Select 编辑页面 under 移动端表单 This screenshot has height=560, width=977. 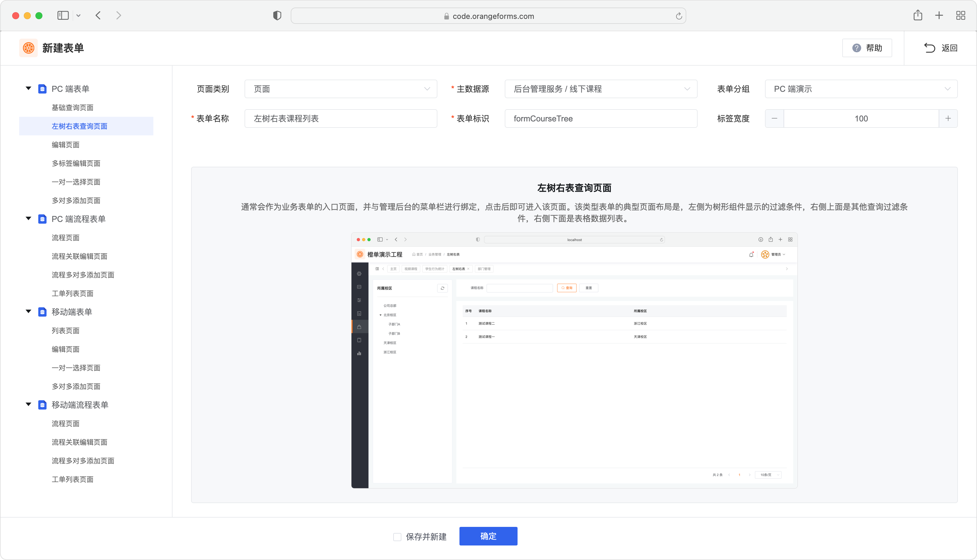[66, 349]
